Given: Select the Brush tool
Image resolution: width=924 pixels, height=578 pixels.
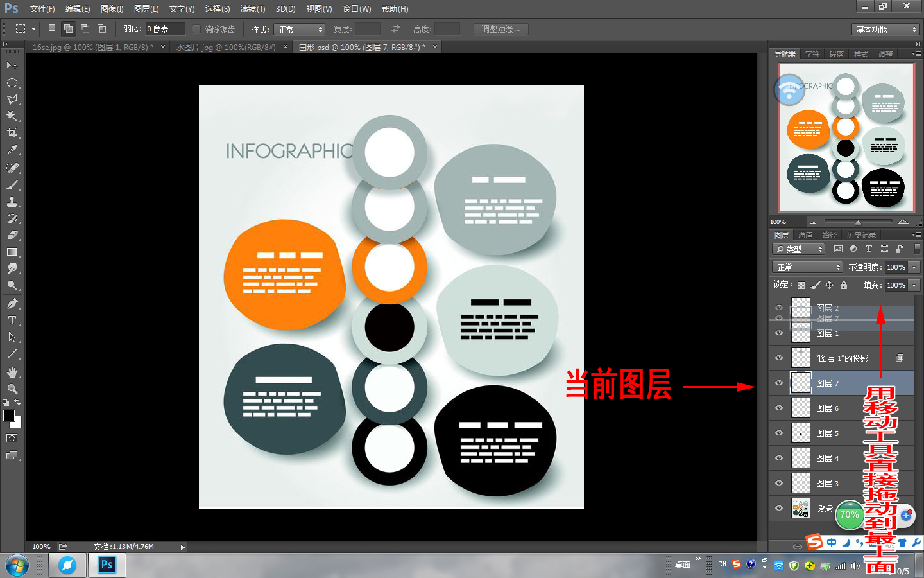Looking at the screenshot, I should (12, 185).
